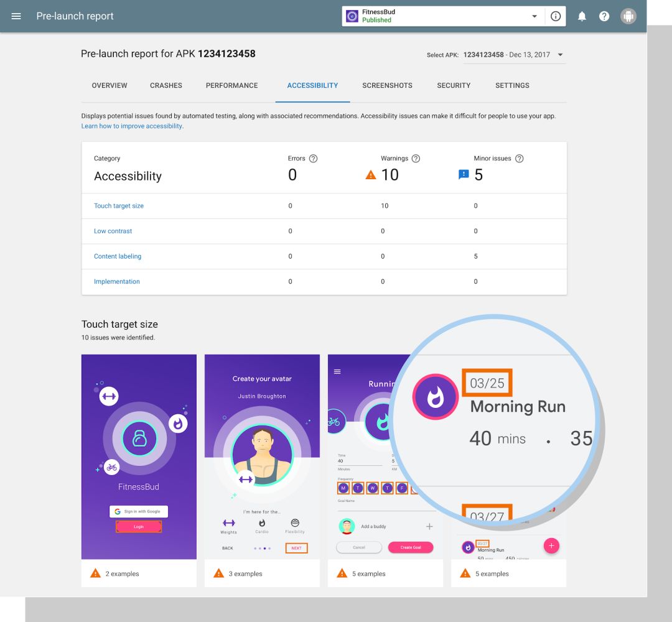
Task: Select the Accessibility tab
Action: [x=312, y=86]
